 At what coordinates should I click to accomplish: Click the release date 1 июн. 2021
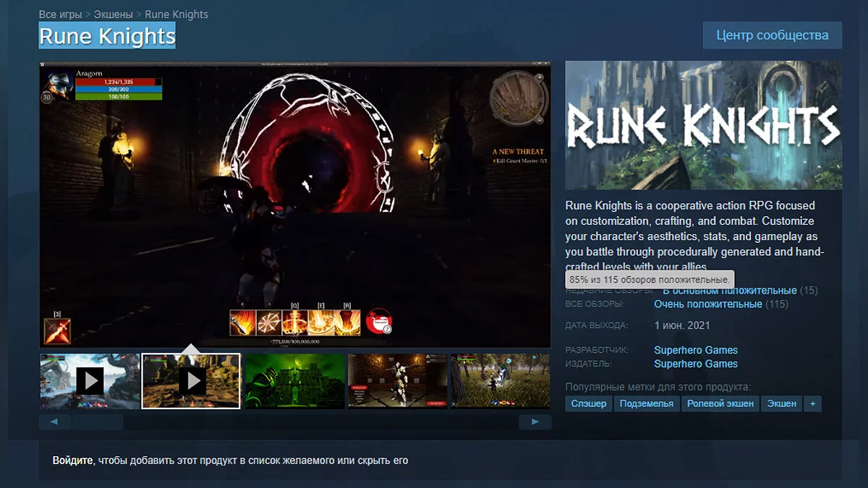coord(682,325)
